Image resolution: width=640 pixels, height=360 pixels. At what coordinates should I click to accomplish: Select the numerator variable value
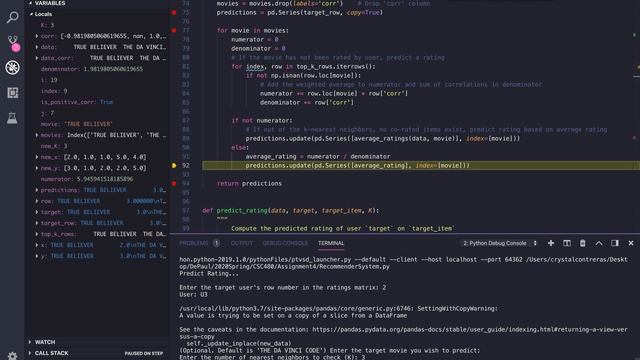(x=105, y=179)
